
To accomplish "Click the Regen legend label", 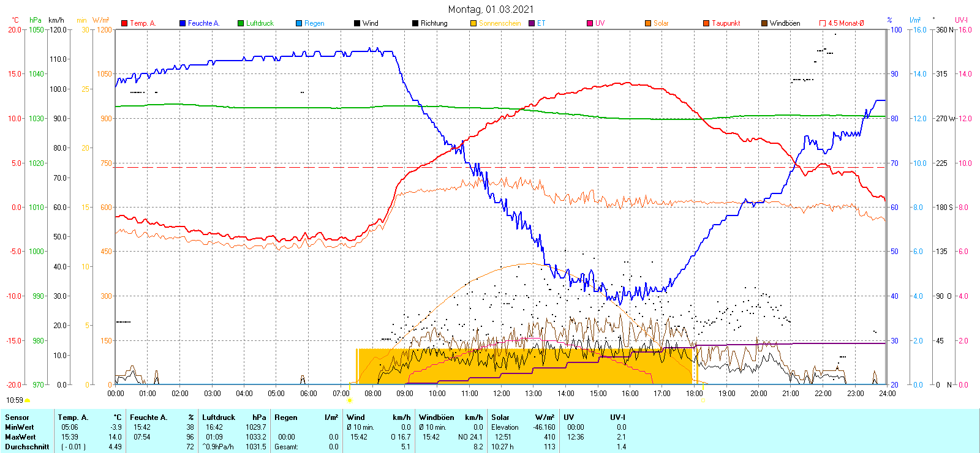I will click(314, 23).
